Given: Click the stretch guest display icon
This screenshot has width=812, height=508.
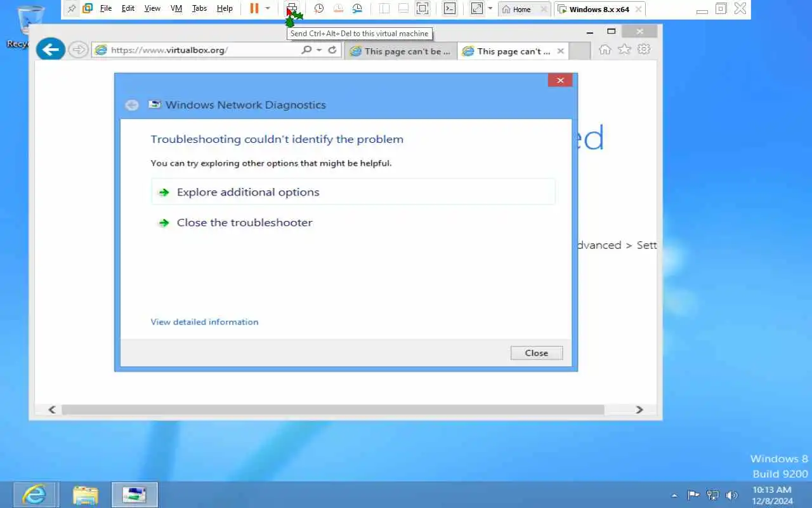Looking at the screenshot, I should 476,9.
